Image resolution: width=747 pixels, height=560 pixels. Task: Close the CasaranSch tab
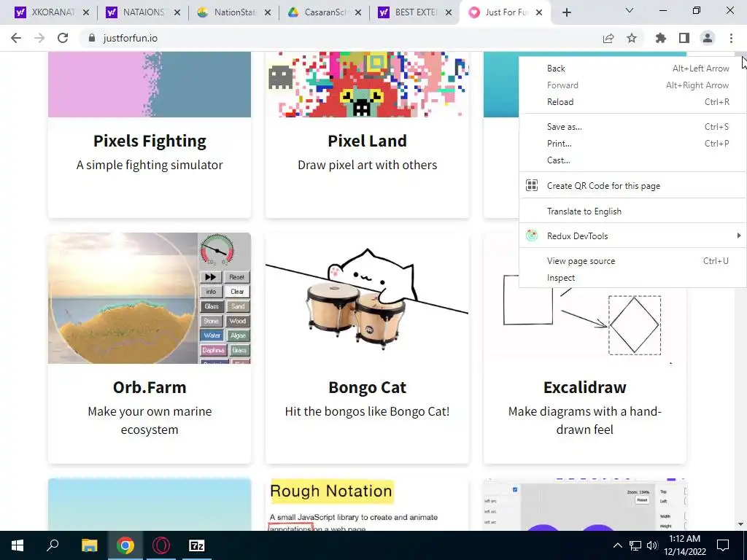tap(358, 12)
